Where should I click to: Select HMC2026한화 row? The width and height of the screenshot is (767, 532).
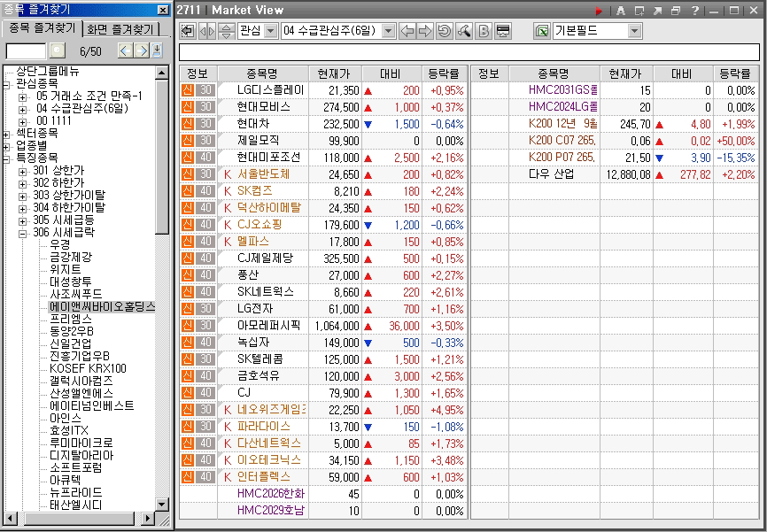click(323, 494)
